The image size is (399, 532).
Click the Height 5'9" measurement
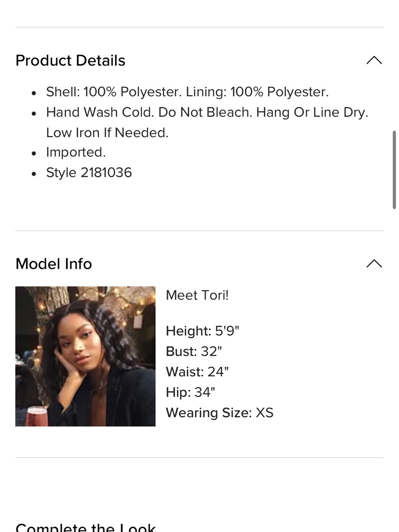click(202, 331)
